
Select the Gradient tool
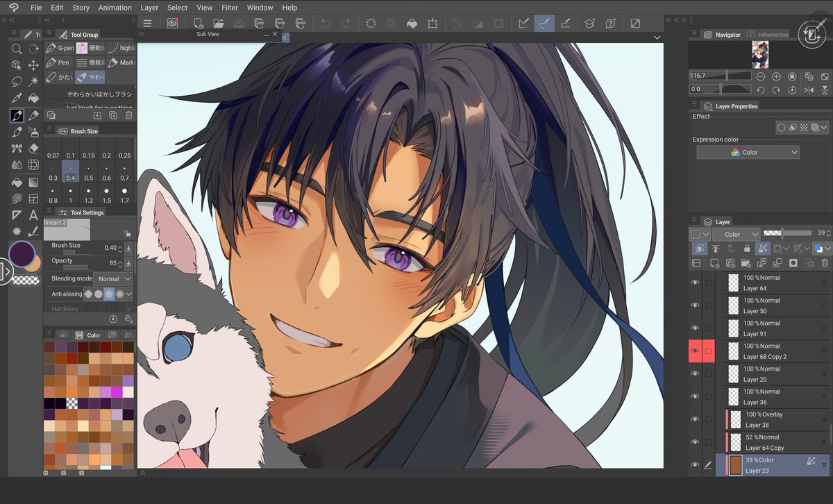(33, 182)
